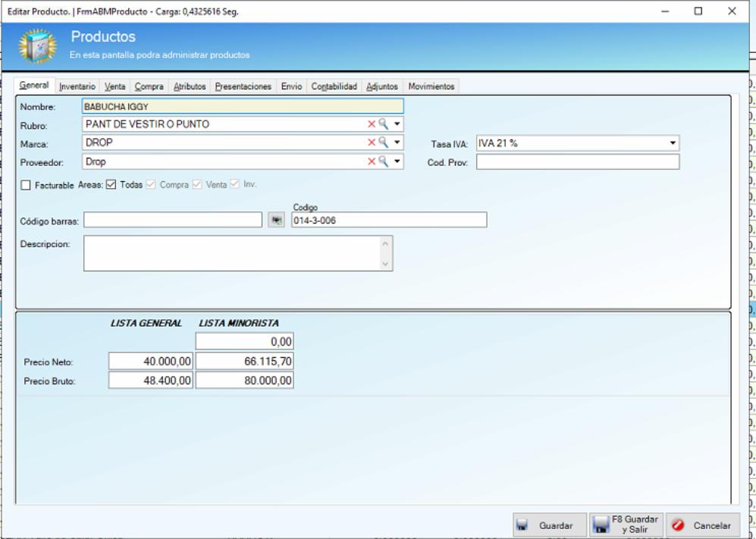756x539 pixels.
Task: Toggle the Compra area checkbox
Action: [151, 185]
